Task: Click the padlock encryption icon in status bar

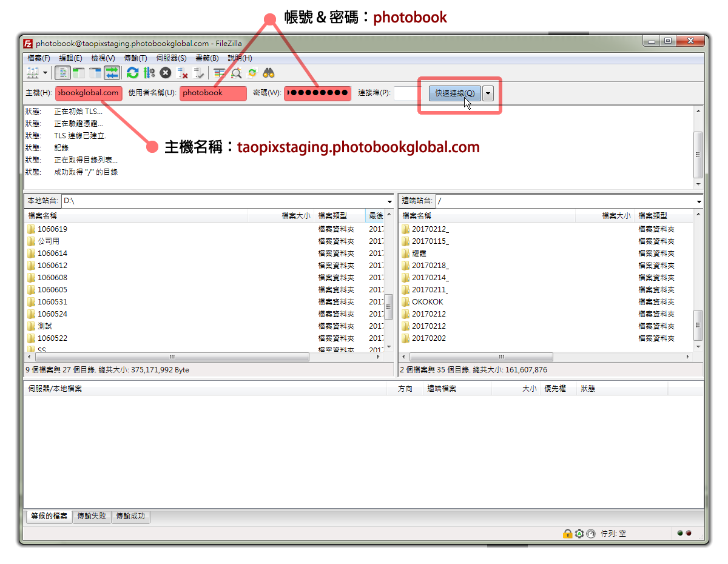Action: click(x=567, y=534)
